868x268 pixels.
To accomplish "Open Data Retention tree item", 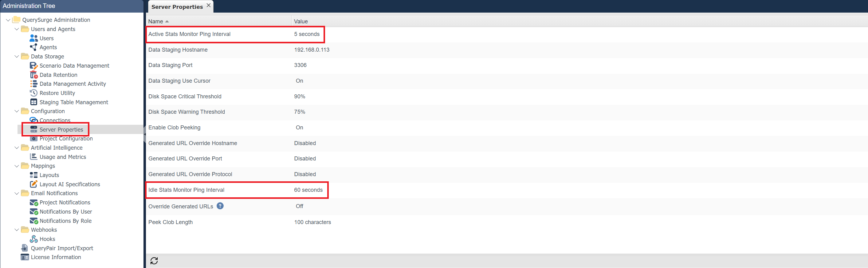I will [x=58, y=74].
